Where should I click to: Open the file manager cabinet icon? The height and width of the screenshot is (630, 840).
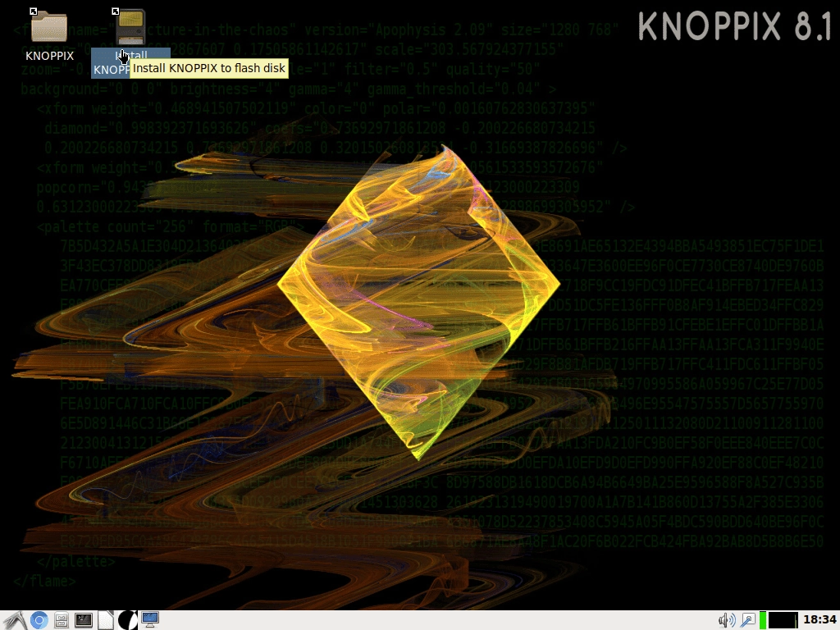pos(61,620)
